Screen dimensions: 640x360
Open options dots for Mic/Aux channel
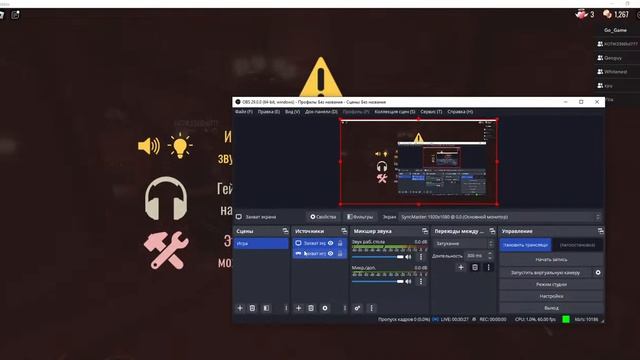click(421, 282)
